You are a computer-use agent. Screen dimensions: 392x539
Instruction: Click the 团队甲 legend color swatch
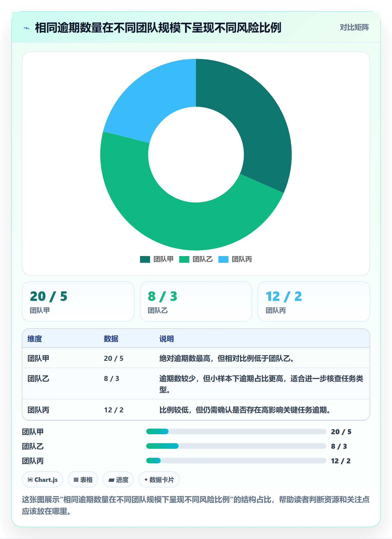point(145,259)
